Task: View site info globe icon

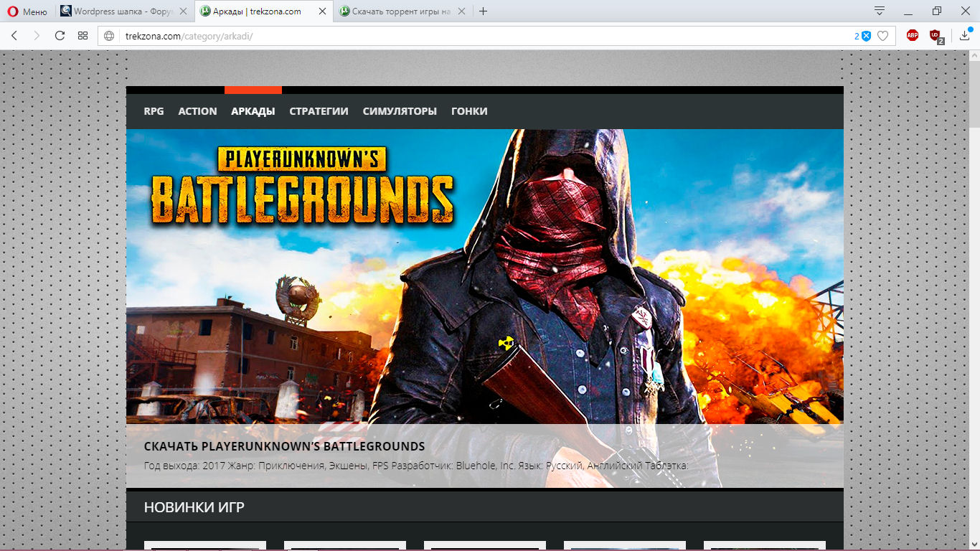Action: pyautogui.click(x=110, y=36)
